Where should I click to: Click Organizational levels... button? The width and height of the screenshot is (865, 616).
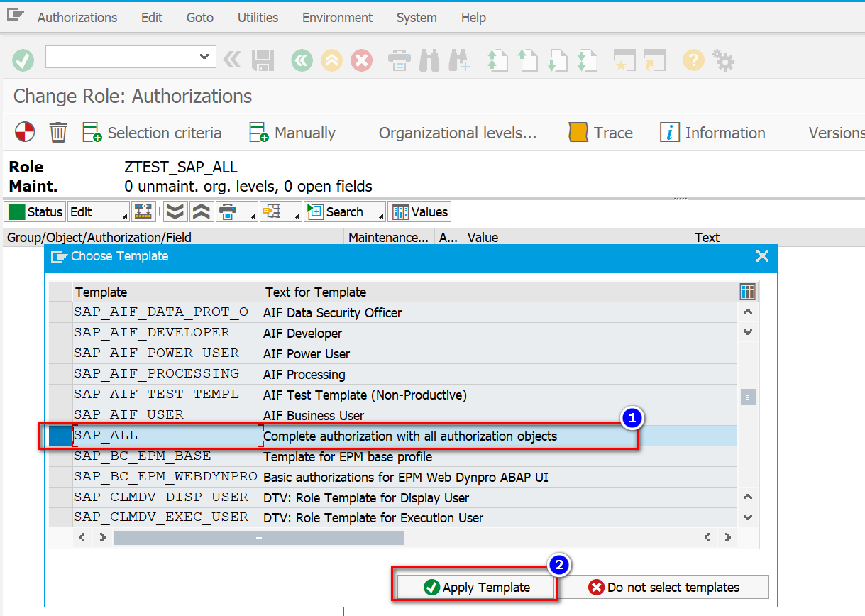[x=458, y=133]
